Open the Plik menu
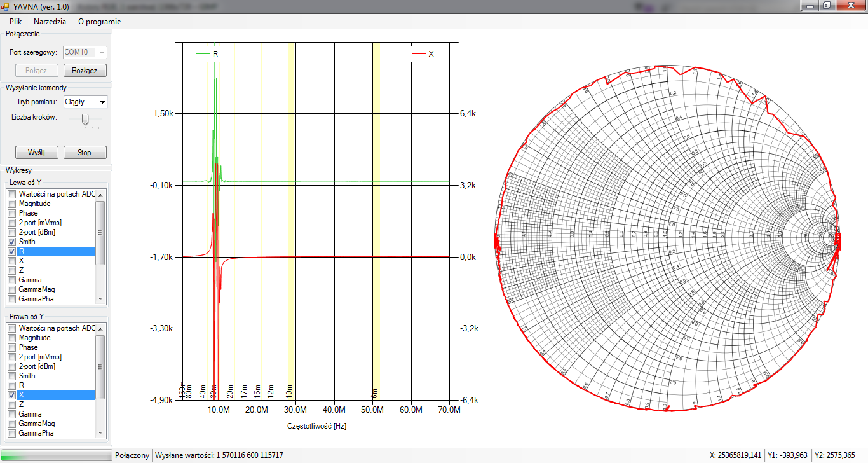The height and width of the screenshot is (463, 868). 16,22
